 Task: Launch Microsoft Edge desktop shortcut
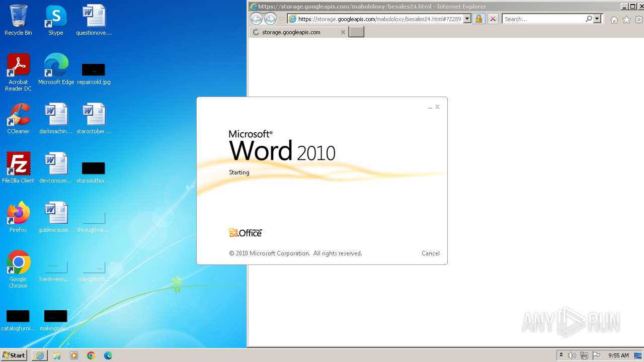click(56, 69)
